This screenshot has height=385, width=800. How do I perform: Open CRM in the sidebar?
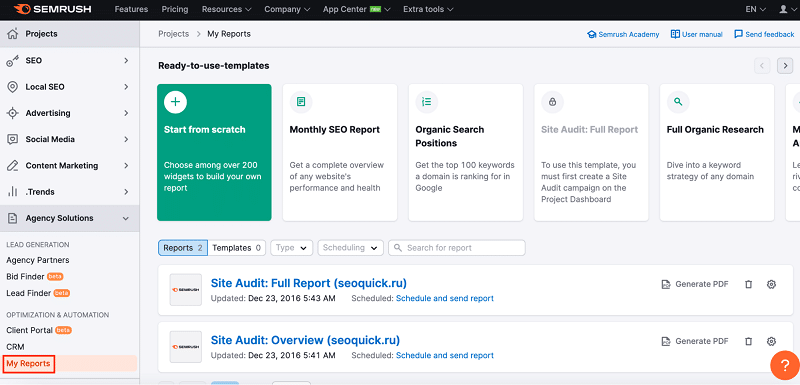pos(15,347)
